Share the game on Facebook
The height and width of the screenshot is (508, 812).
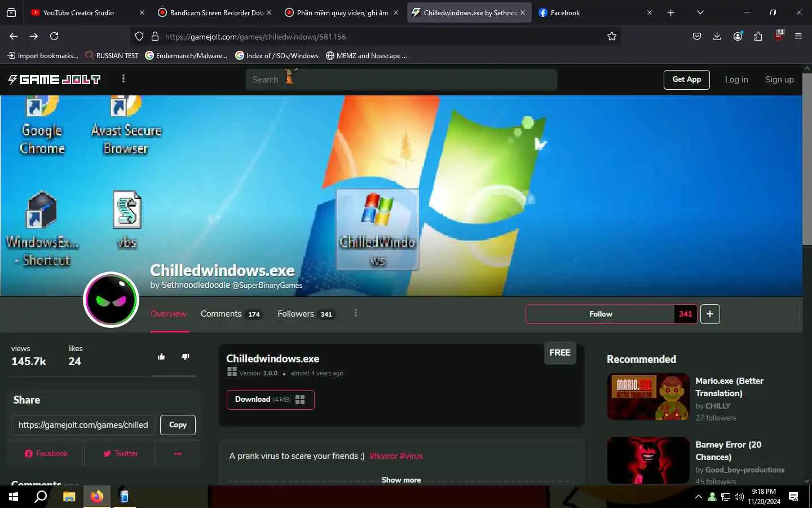click(x=46, y=454)
